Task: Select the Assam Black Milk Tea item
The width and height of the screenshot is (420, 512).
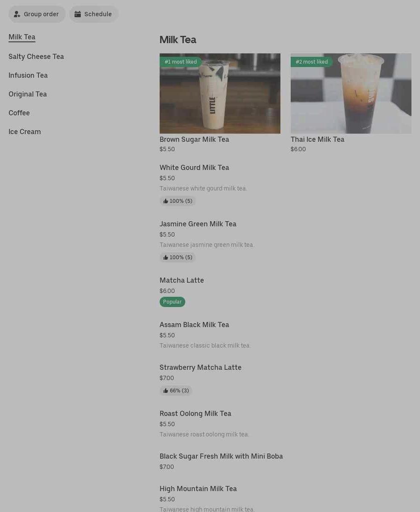Action: [x=194, y=325]
